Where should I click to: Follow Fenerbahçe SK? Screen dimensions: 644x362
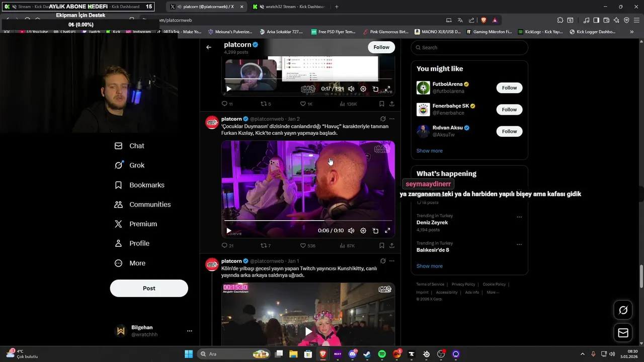point(509,110)
